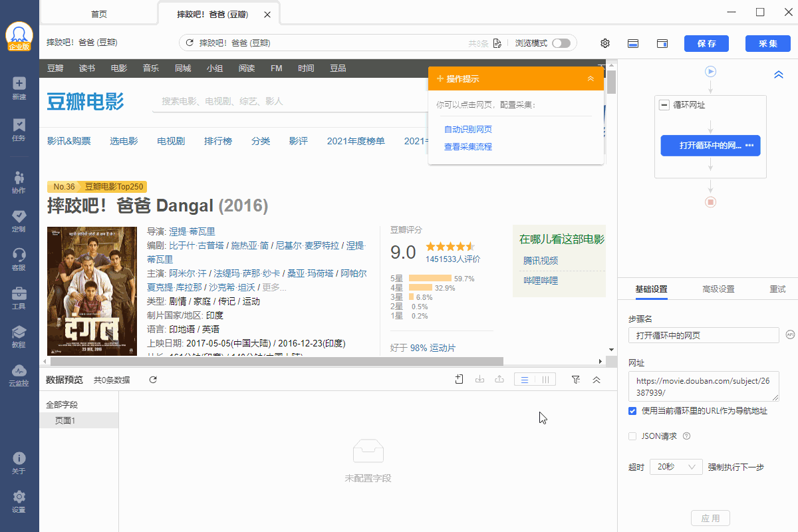Open 排行榜 in the Douban movie nav
Viewport: 798px width, 532px height.
pyautogui.click(x=218, y=141)
